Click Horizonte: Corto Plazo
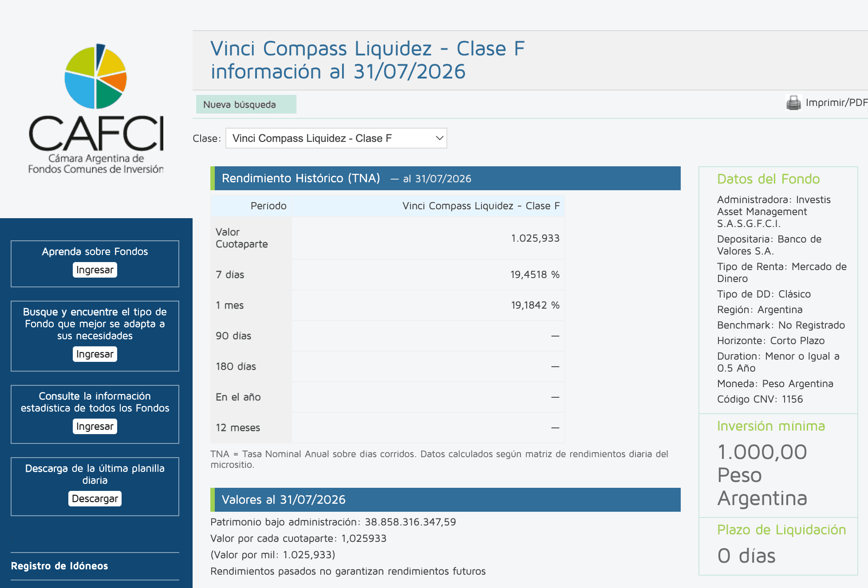Viewport: 868px width, 588px height. click(x=771, y=341)
